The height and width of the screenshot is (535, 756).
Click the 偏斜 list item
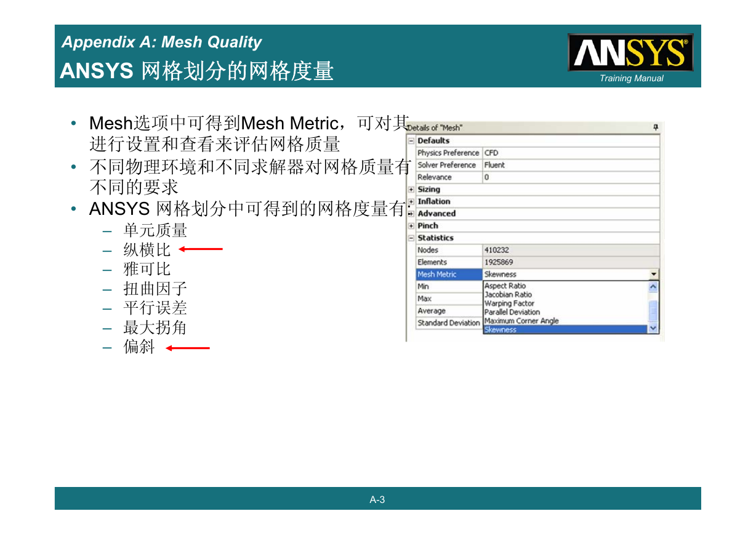[139, 347]
